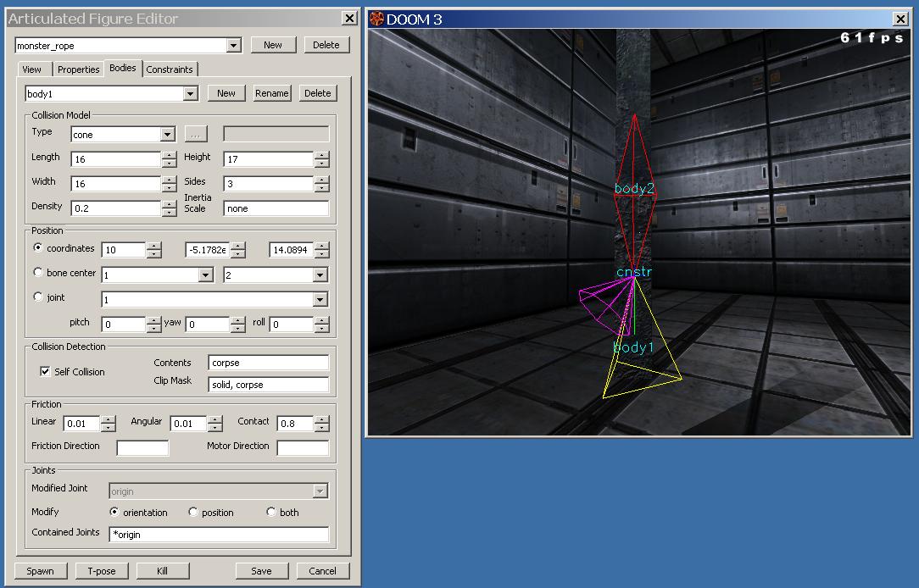Click New next to the body1 dropdown
This screenshot has height=588, width=919.
(226, 93)
